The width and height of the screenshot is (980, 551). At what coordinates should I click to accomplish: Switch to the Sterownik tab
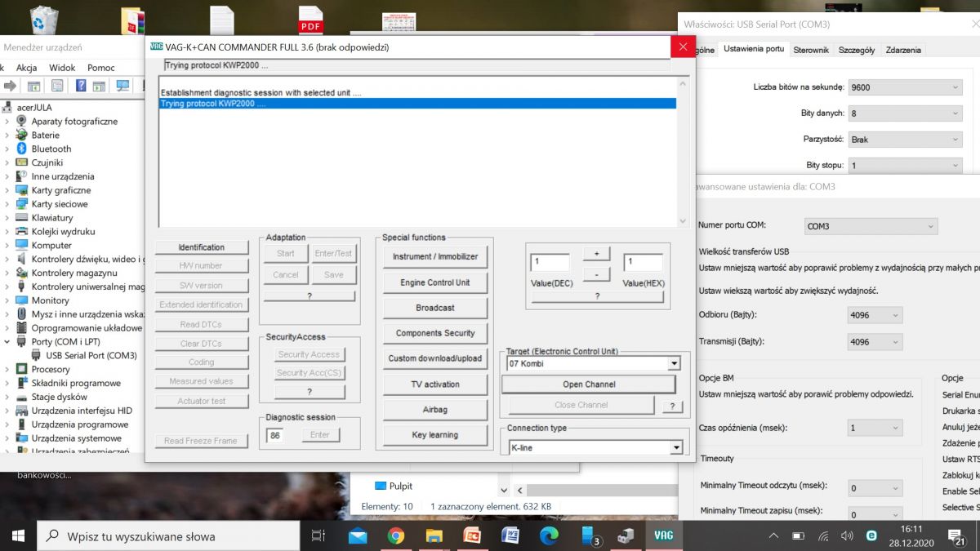click(811, 50)
